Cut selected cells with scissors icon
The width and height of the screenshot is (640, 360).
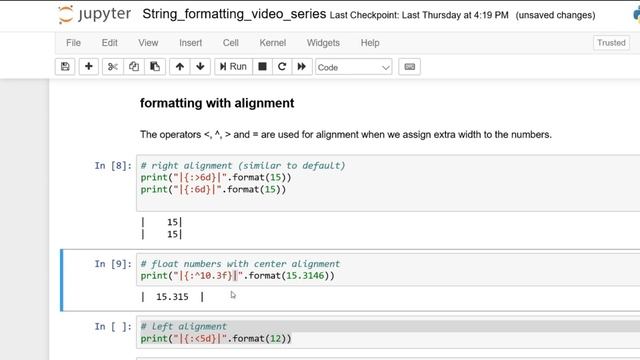tap(113, 67)
